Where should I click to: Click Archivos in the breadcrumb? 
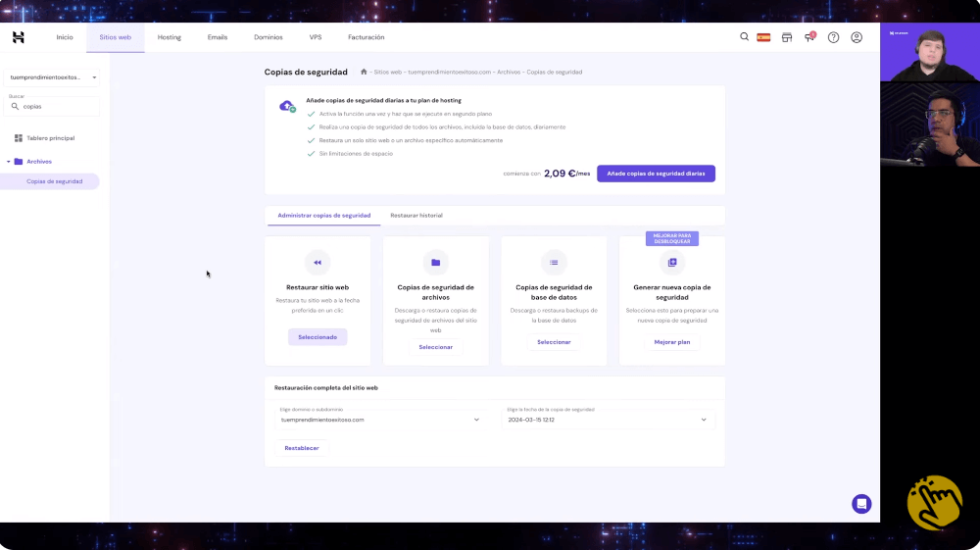point(509,72)
